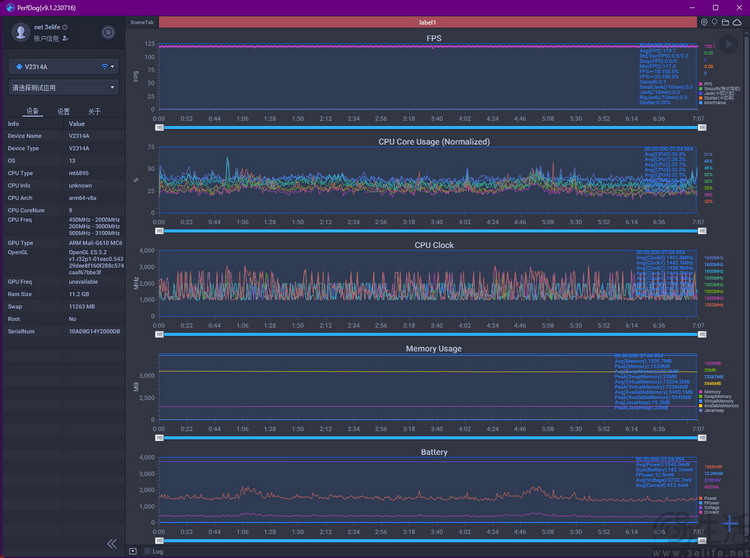Select the red label1 scene bar
Viewport: 750px width, 558px height.
pyautogui.click(x=428, y=22)
